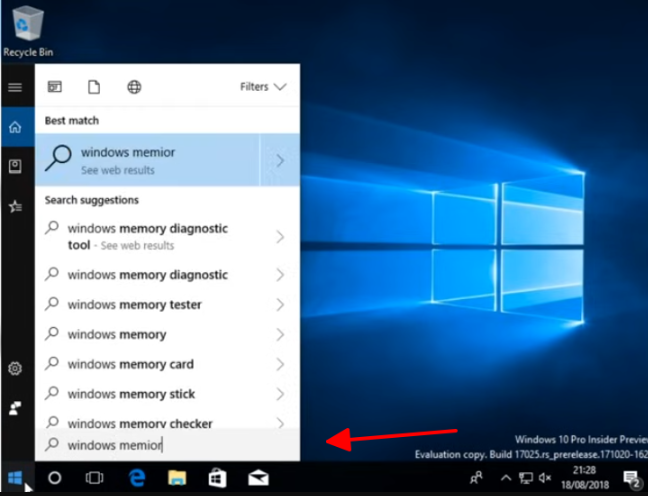This screenshot has height=496, width=648.
Task: Open the Filters dropdown
Action: [x=263, y=87]
